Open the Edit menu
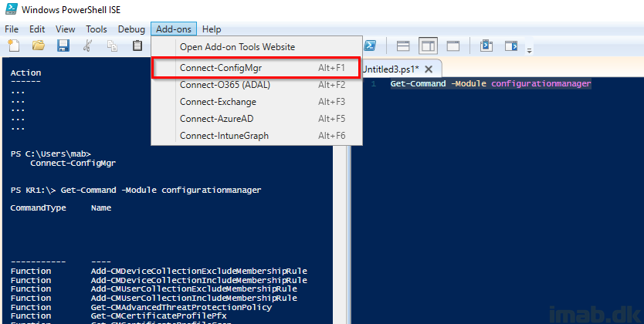 (37, 29)
